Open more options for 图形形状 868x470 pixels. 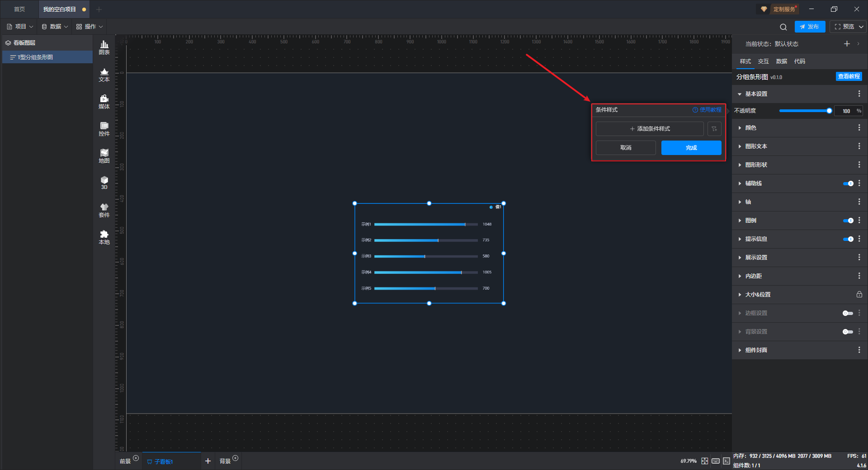(x=859, y=165)
